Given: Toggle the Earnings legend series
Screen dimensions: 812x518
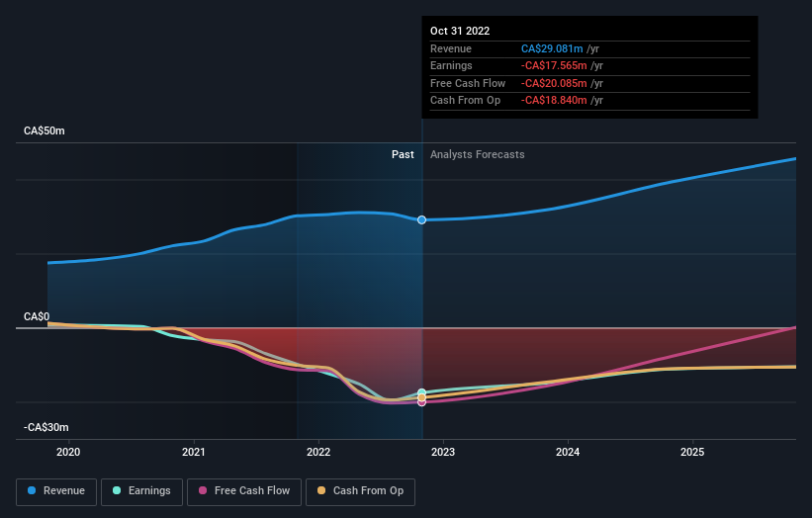Looking at the screenshot, I should click(141, 491).
